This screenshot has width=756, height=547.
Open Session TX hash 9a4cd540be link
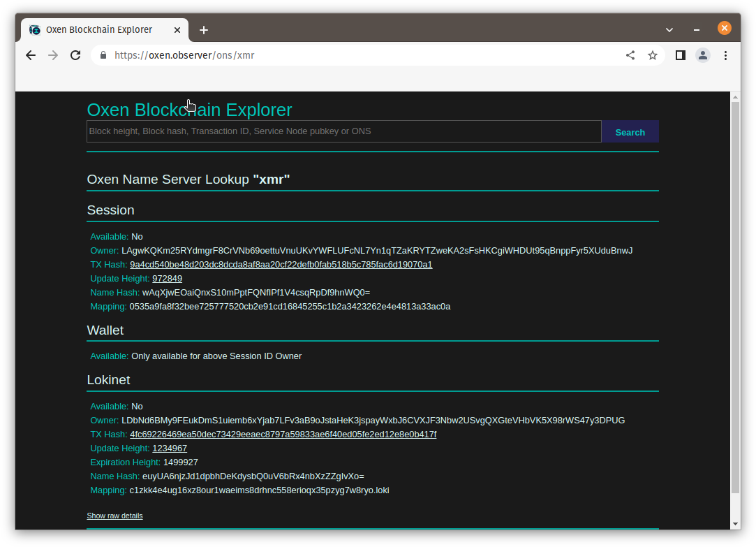pos(281,264)
